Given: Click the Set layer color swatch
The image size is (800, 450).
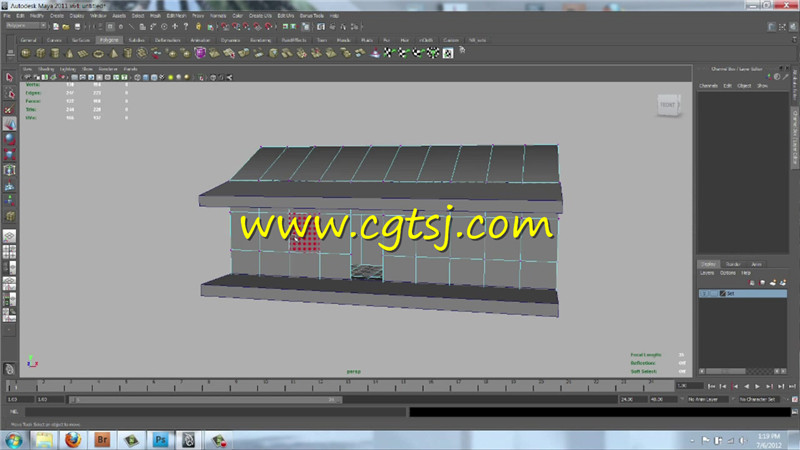Looking at the screenshot, I should 722,293.
